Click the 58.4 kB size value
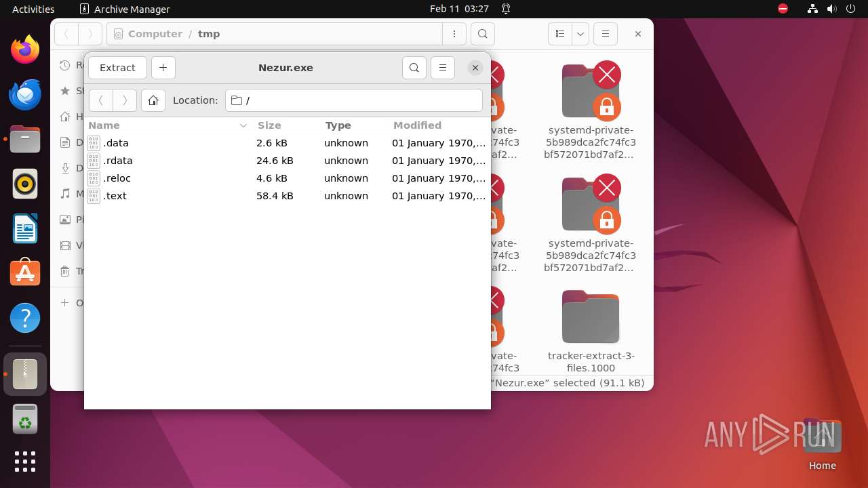868x488 pixels. click(275, 196)
